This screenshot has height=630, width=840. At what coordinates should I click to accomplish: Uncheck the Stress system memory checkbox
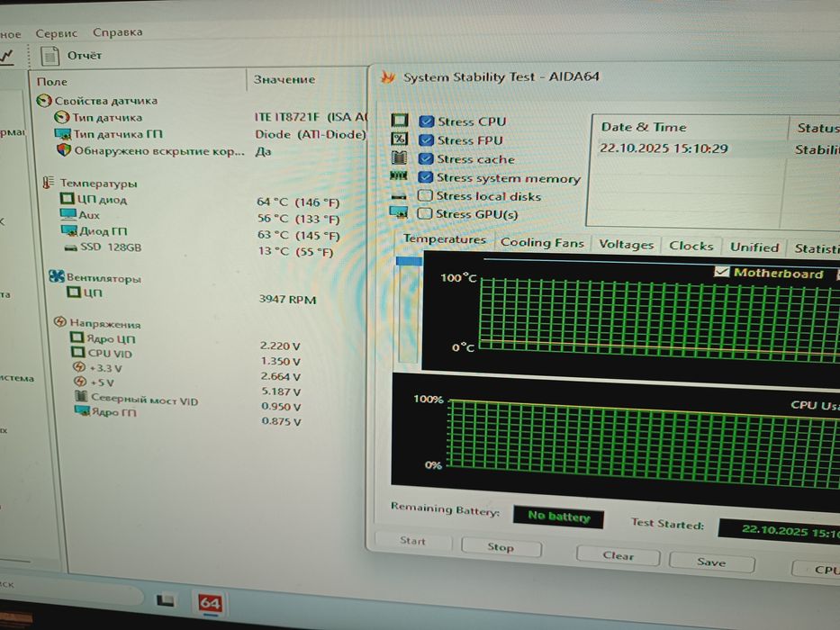click(x=425, y=177)
